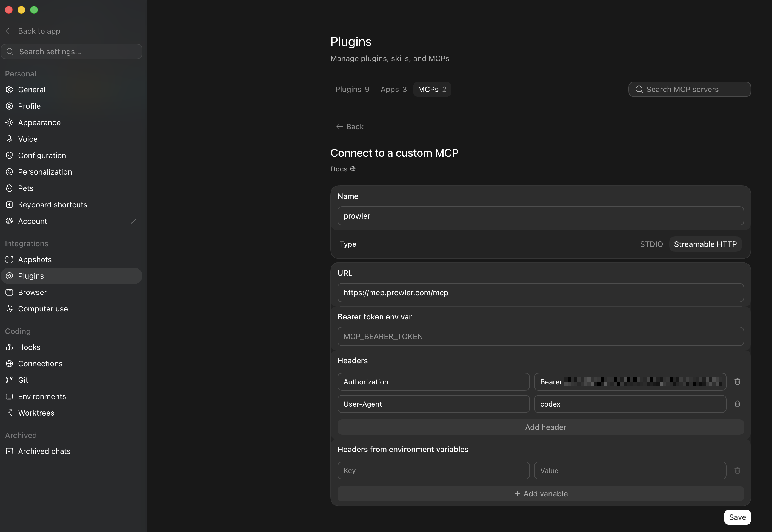This screenshot has width=772, height=532.
Task: Open the Docs link
Action: point(343,169)
